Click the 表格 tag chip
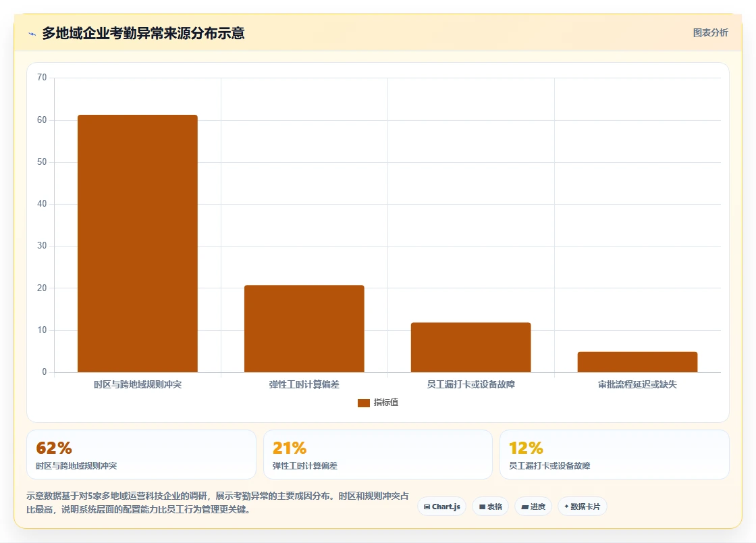 coord(490,507)
